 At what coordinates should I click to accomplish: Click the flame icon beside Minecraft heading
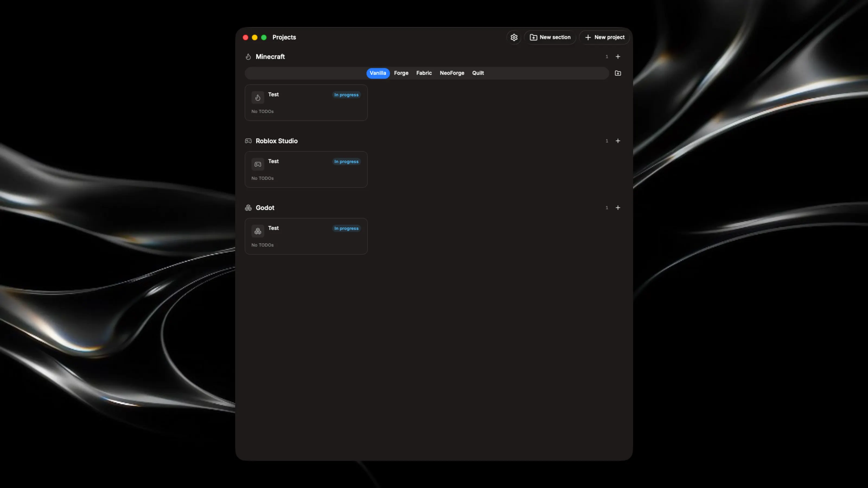[248, 57]
